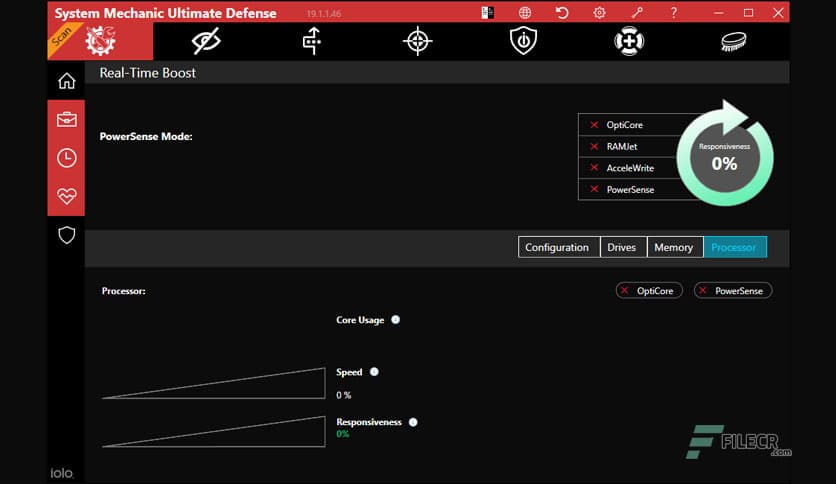The height and width of the screenshot is (484, 836).
Task: Enable the OptiCore pill button
Action: 649,291
